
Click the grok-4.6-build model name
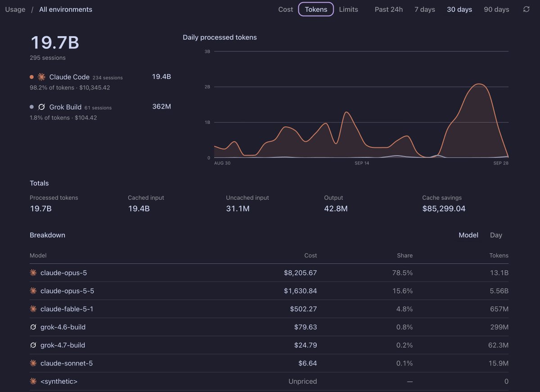63,327
